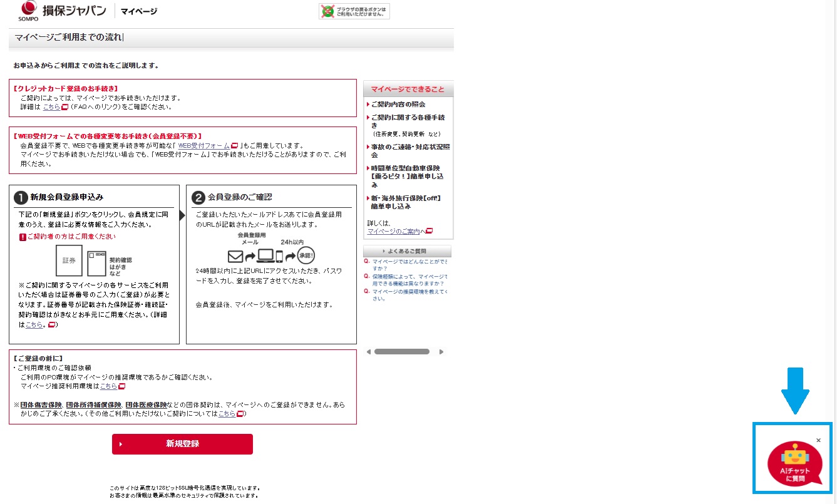Click the 承認 stamp icon in step 2
The width and height of the screenshot is (837, 504).
[306, 255]
